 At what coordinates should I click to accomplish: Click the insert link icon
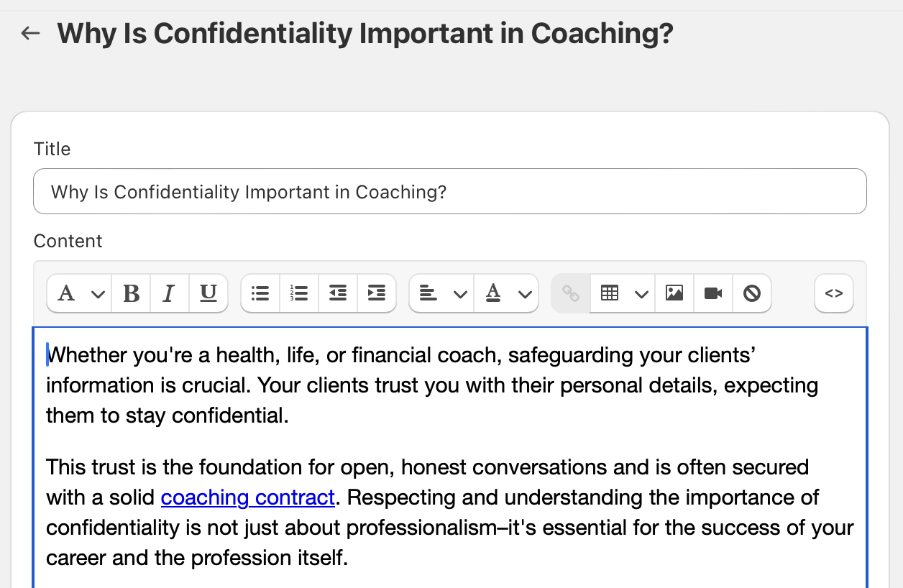tap(571, 293)
